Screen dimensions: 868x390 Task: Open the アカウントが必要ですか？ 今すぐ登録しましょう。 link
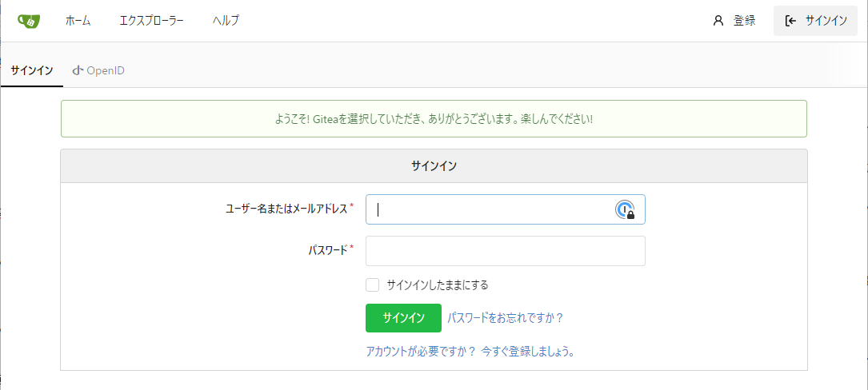[470, 352]
